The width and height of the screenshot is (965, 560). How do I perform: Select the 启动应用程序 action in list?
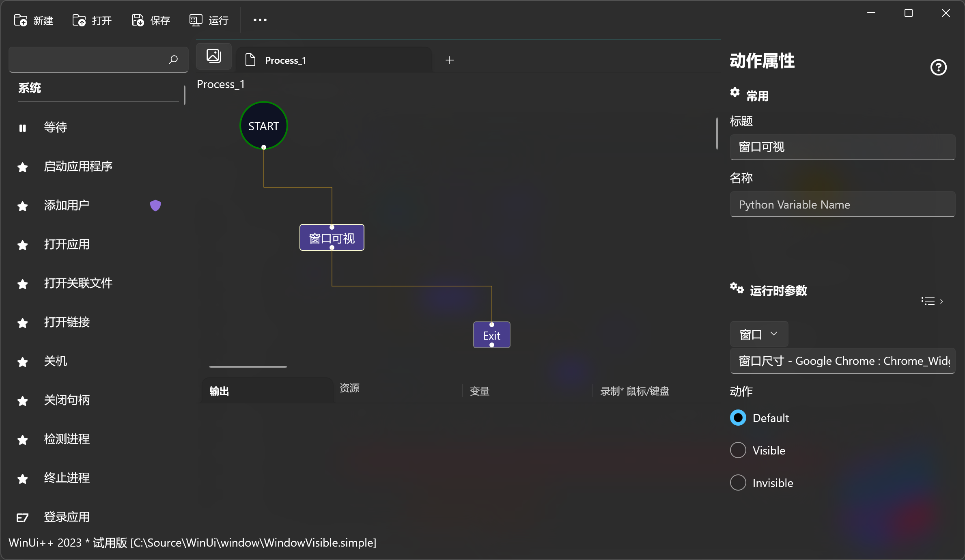click(x=78, y=166)
